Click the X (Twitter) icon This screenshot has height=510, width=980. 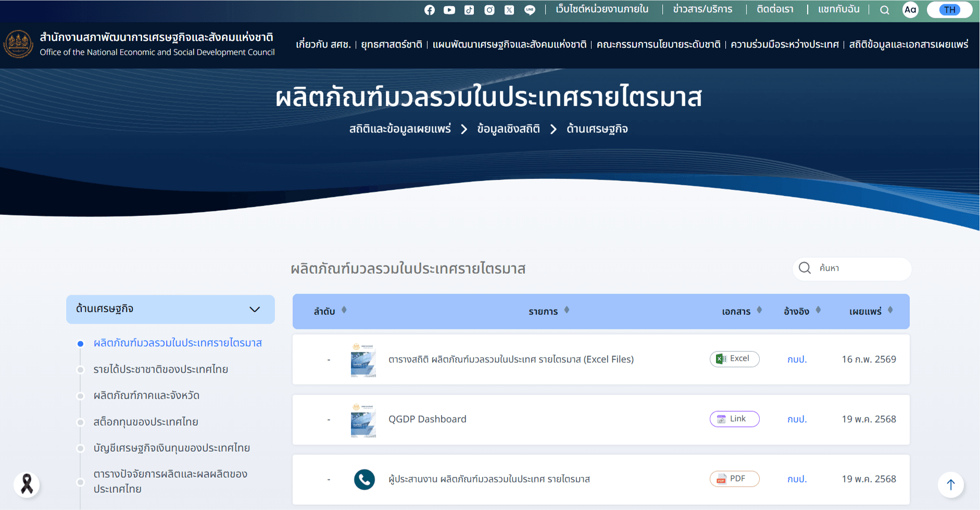coord(509,10)
